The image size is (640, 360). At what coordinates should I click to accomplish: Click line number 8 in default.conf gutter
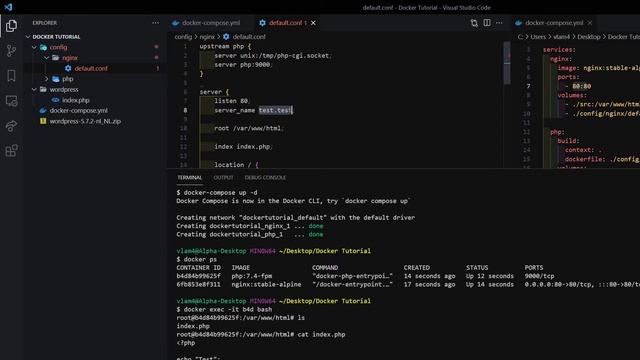pos(185,110)
